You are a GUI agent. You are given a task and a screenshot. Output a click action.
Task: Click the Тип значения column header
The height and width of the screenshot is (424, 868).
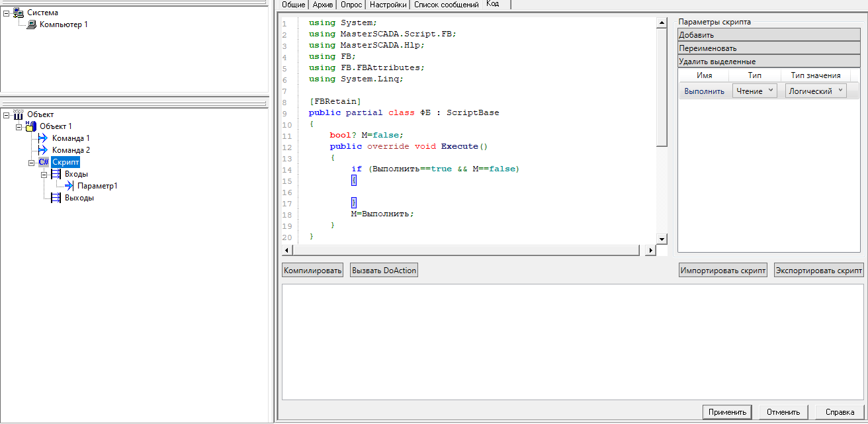pos(816,75)
